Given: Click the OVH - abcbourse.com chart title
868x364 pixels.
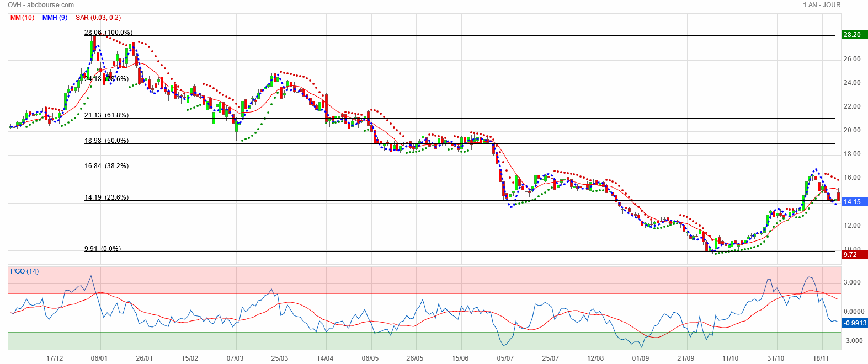Looking at the screenshot, I should click(41, 5).
